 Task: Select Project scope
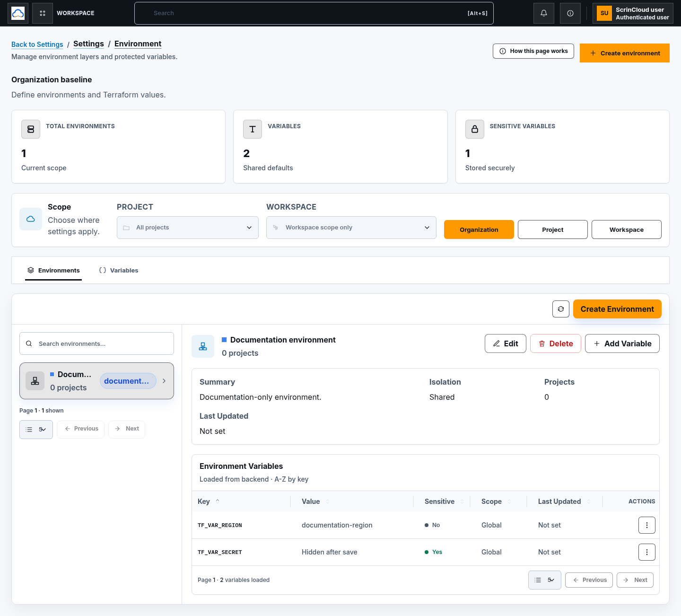[553, 229]
